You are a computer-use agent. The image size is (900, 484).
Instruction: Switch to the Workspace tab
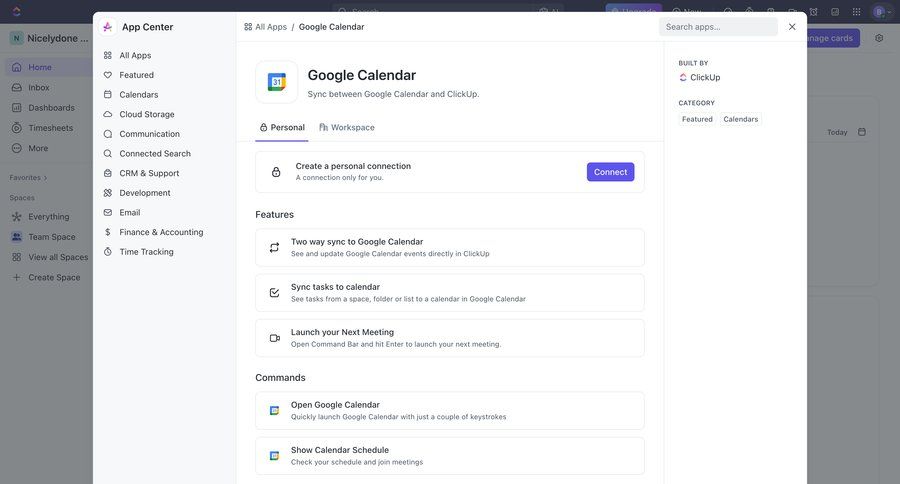coord(347,127)
